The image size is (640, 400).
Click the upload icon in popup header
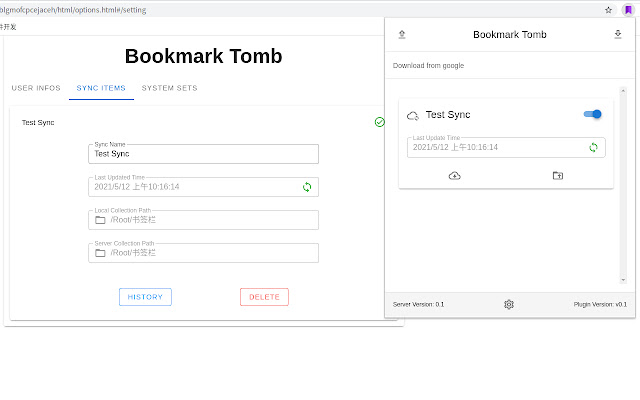pyautogui.click(x=402, y=34)
